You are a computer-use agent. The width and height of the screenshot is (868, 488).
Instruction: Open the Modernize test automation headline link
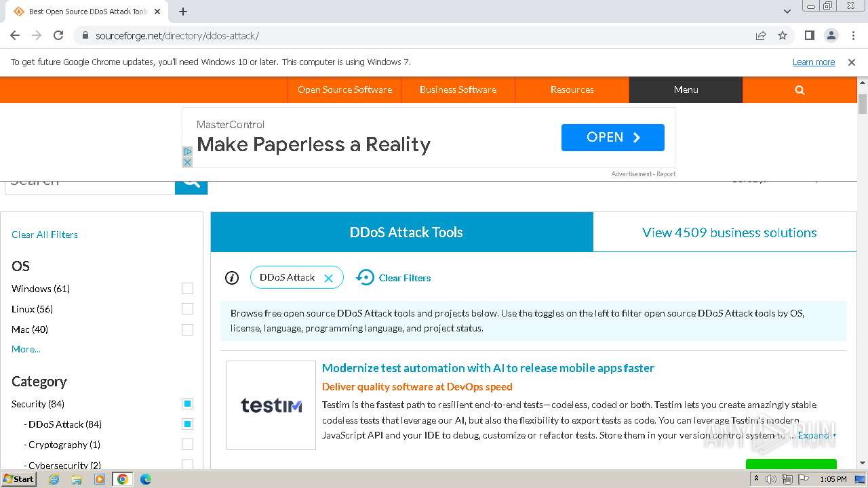pyautogui.click(x=488, y=368)
